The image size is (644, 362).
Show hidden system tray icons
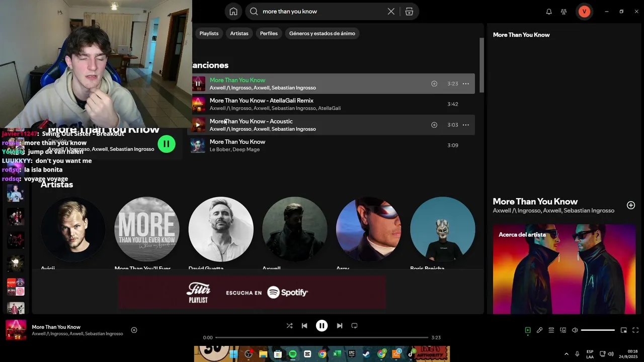pyautogui.click(x=566, y=354)
